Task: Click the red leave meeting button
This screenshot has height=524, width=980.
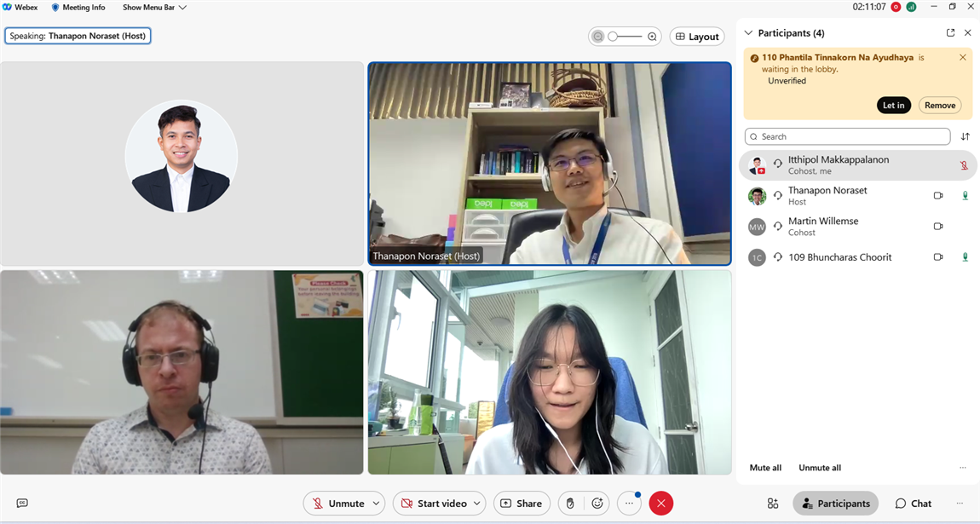Action: coord(660,504)
